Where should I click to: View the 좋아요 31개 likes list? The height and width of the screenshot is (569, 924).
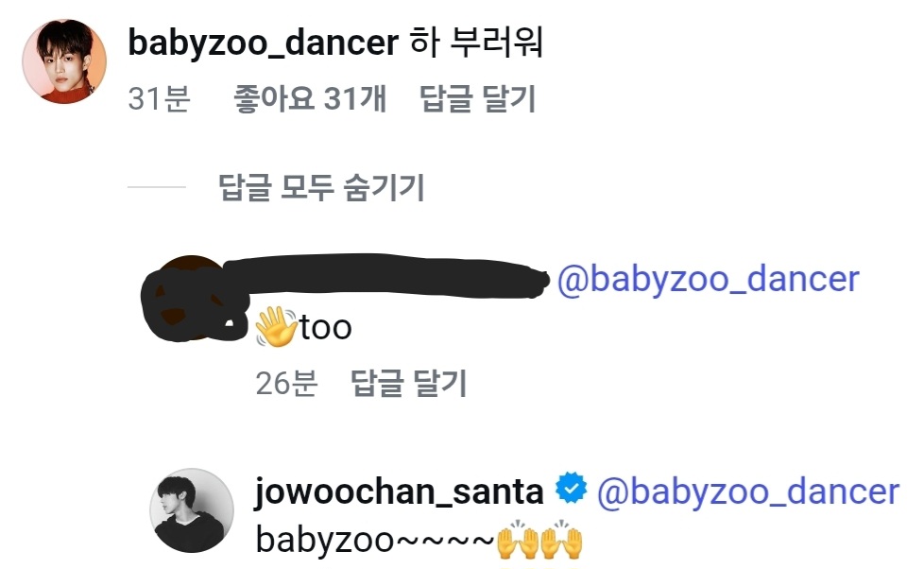[x=309, y=99]
